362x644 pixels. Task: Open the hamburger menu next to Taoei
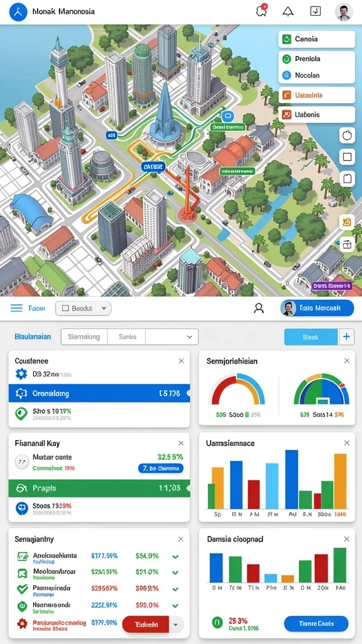(x=16, y=308)
